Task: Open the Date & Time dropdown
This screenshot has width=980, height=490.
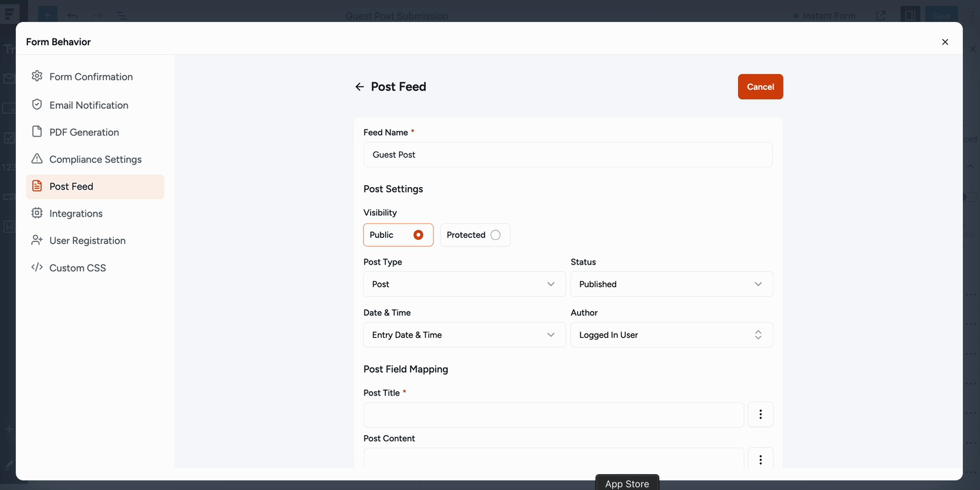Action: (464, 335)
